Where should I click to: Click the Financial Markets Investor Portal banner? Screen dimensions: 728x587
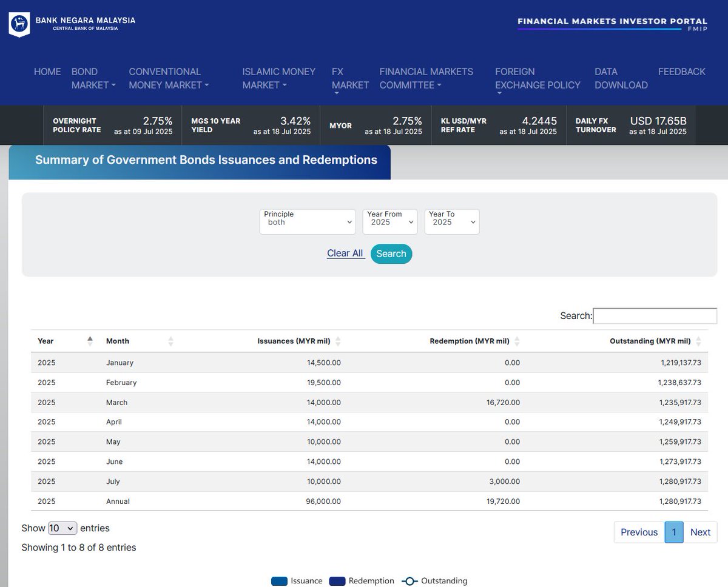point(612,25)
